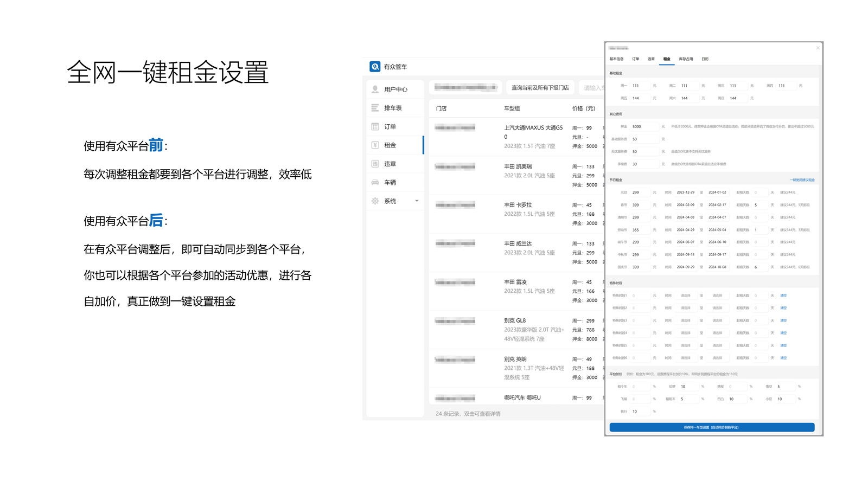Click the 有众管车 app logo
Viewport: 868px width, 488px height.
click(375, 66)
